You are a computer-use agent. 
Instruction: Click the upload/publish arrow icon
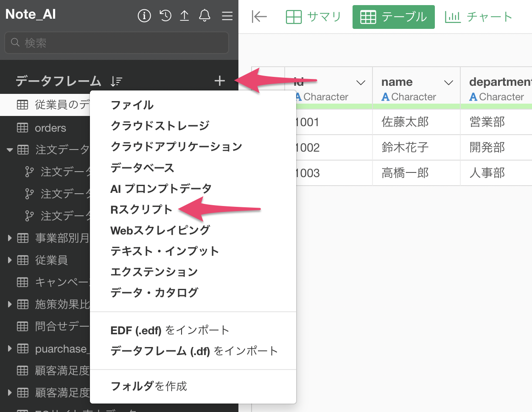[x=185, y=16]
